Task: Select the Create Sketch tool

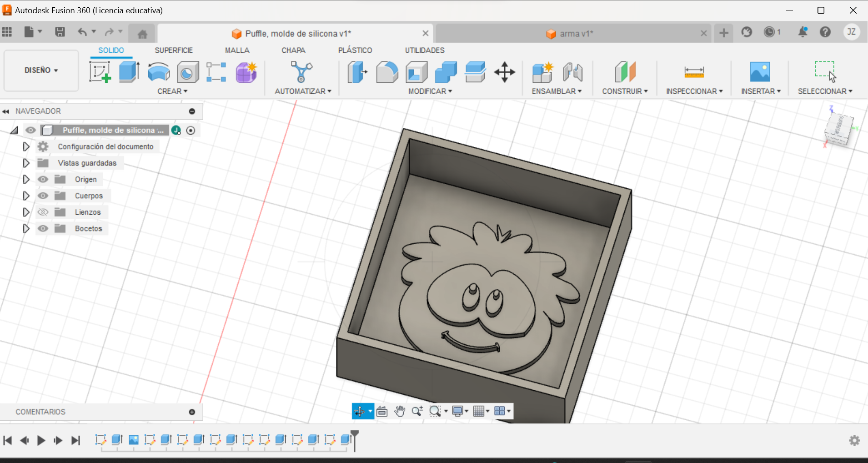Action: click(100, 72)
